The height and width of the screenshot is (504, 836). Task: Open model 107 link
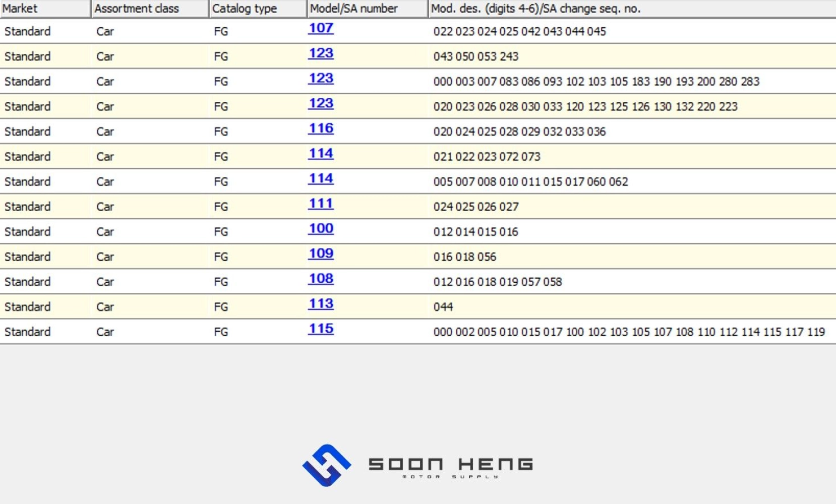coord(321,28)
